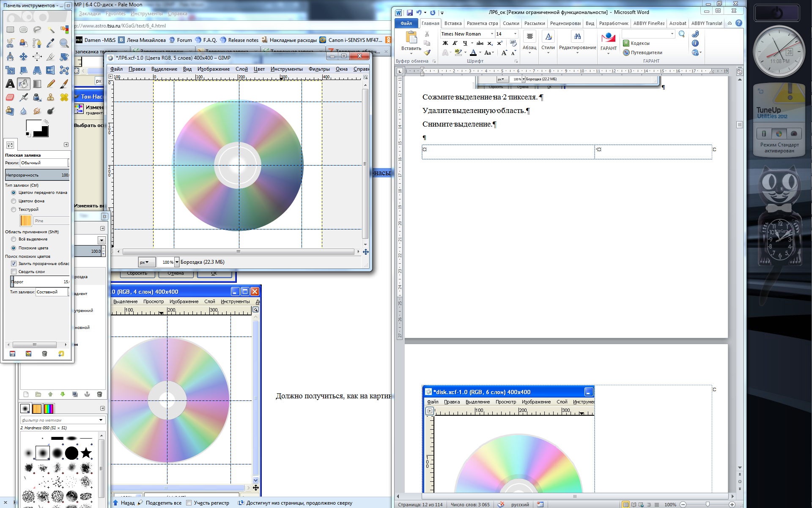Click the Zoom magnifier tool
This screenshot has height=508, width=812.
coord(64,43)
